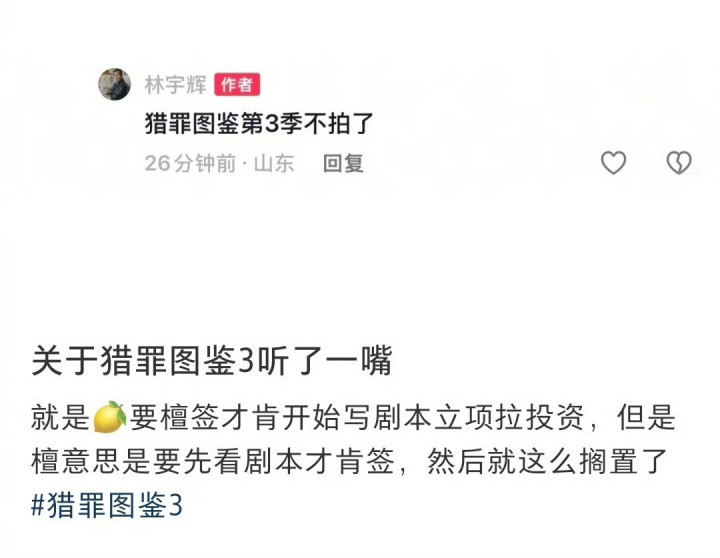The image size is (720, 558).
Task: Click the words 但是 ending the first body line
Action: [646, 417]
